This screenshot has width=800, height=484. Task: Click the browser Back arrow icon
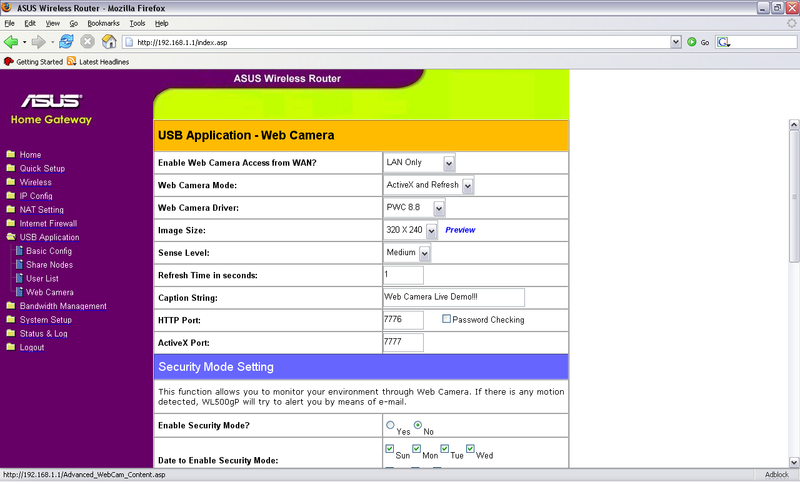tap(11, 42)
